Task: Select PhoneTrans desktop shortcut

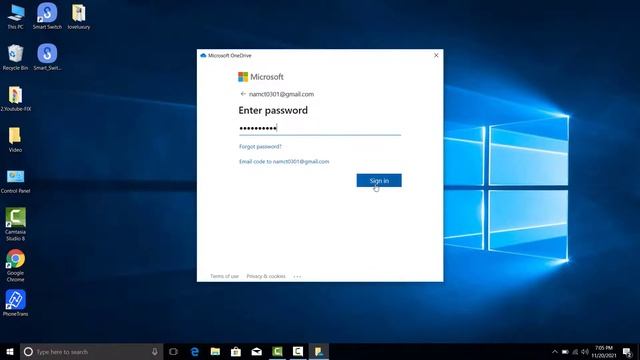Action: point(16,303)
